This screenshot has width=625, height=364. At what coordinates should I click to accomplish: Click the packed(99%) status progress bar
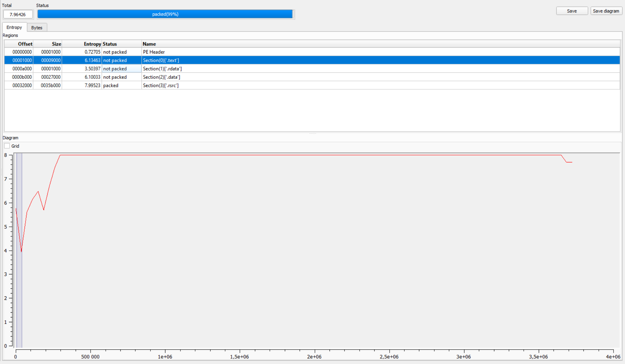coord(165,14)
